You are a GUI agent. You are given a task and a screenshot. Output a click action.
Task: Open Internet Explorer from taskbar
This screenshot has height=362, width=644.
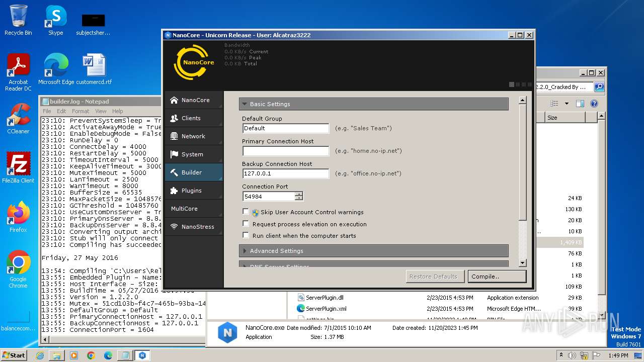(x=40, y=355)
